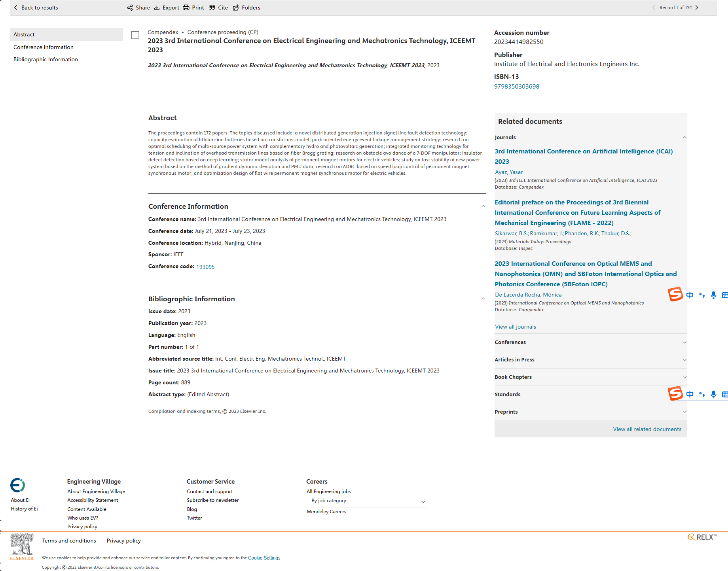This screenshot has width=728, height=571.
Task: Click keyboard icon on upper Sogou bar
Action: (x=725, y=295)
